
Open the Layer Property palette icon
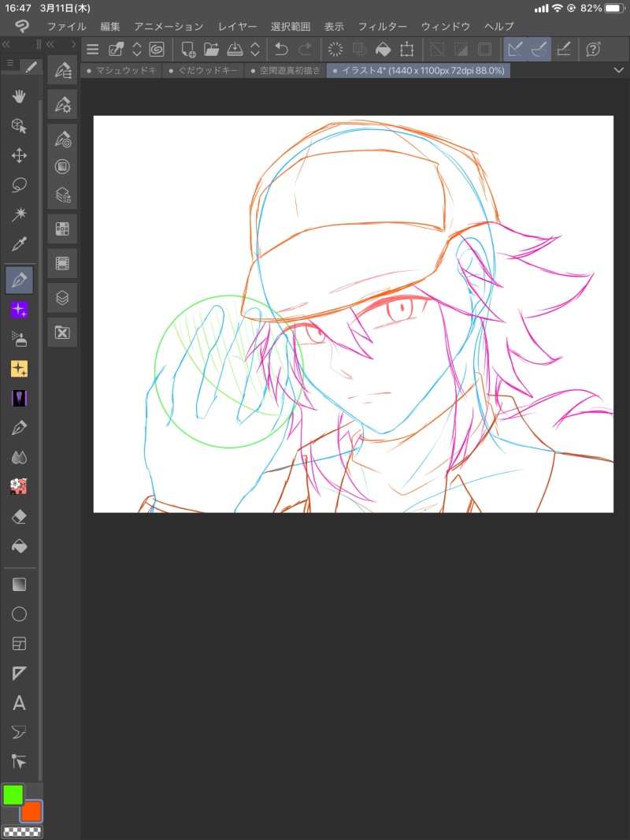63,195
